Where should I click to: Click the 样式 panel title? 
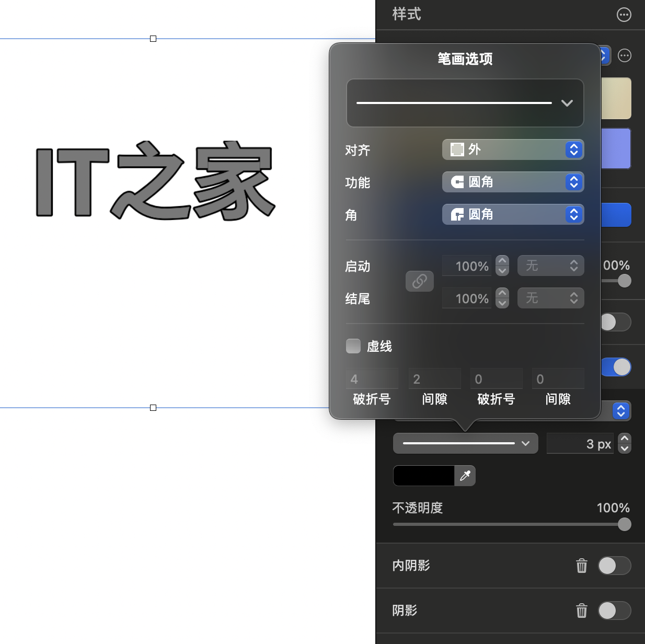[x=407, y=14]
